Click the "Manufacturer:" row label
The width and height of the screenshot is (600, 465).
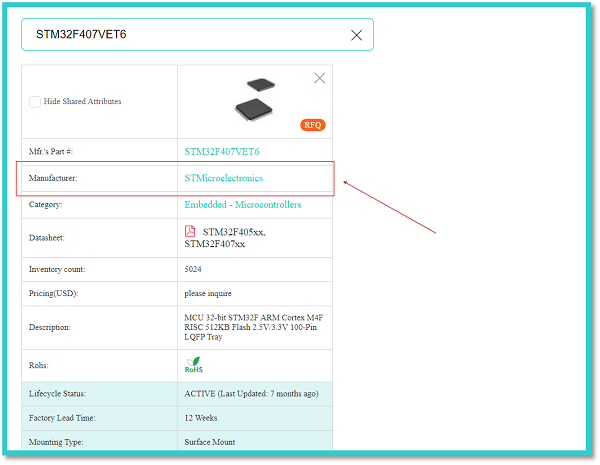pyautogui.click(x=53, y=178)
